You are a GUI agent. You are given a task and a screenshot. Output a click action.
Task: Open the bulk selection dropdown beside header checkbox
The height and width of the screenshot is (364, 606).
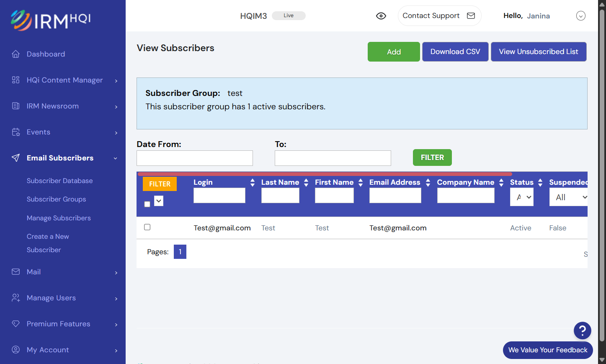pos(159,201)
